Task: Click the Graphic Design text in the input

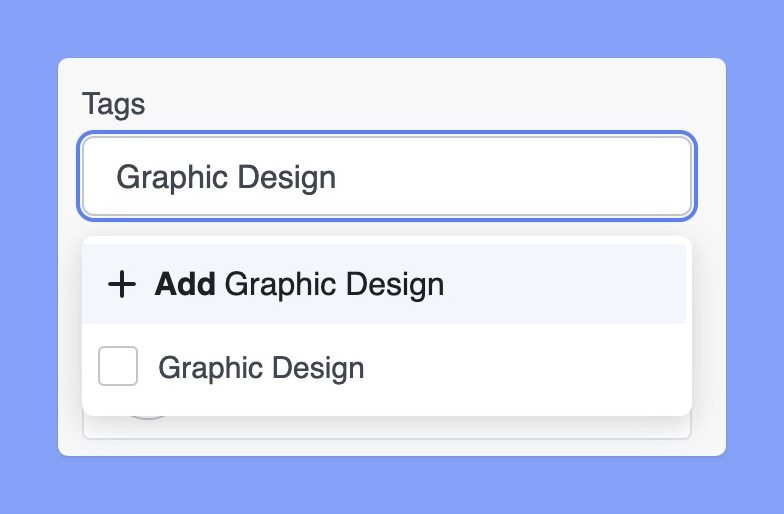Action: point(226,178)
